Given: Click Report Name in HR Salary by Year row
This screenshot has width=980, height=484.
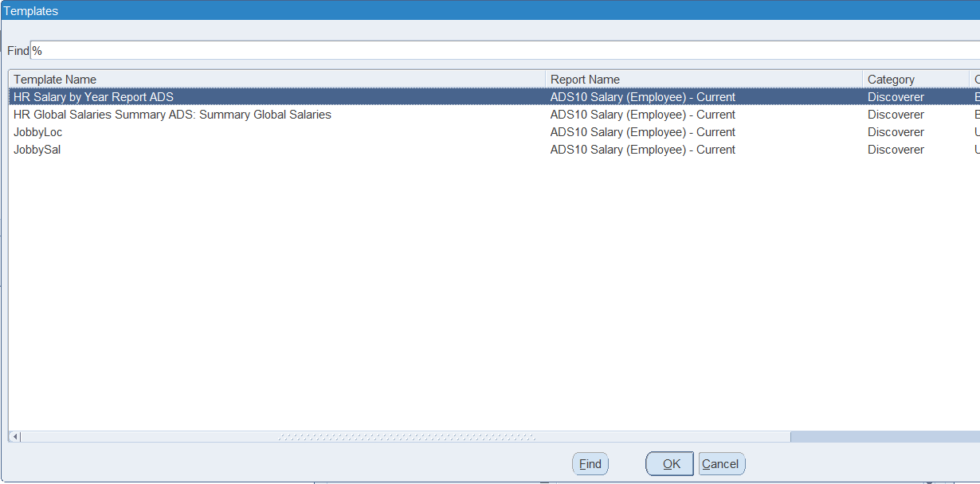Looking at the screenshot, I should pos(643,97).
